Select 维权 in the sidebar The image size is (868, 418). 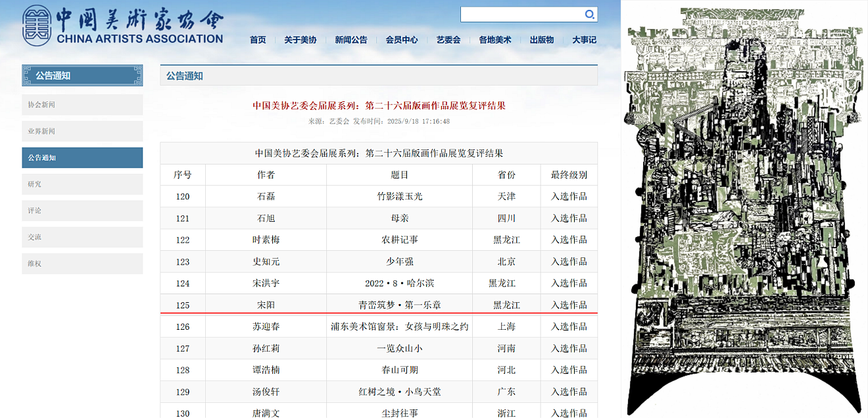coord(82,263)
